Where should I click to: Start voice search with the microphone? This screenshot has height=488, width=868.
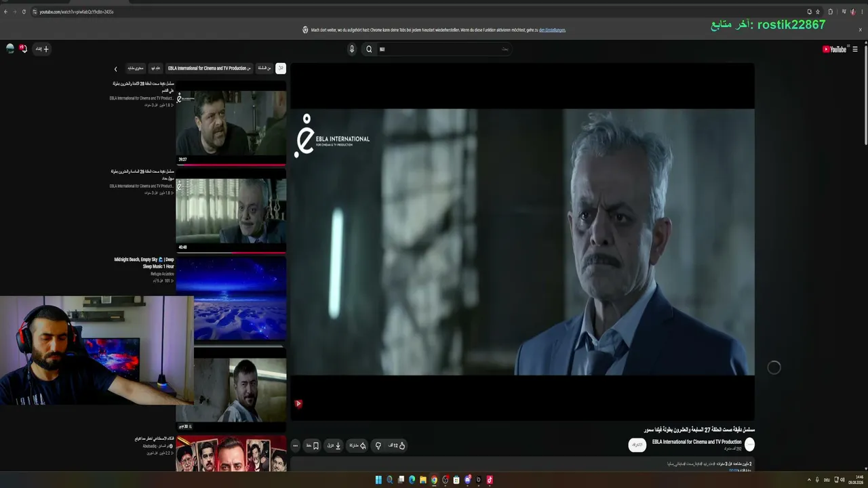[351, 49]
